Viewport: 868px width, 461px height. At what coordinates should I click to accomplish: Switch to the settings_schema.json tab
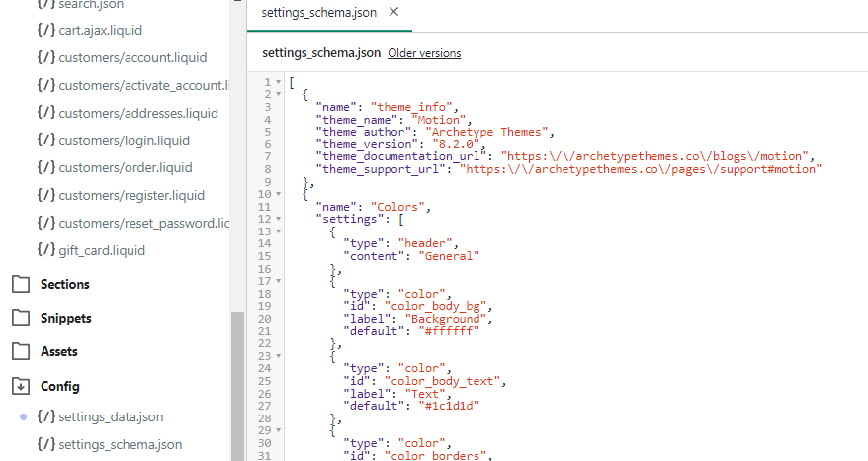tap(319, 12)
